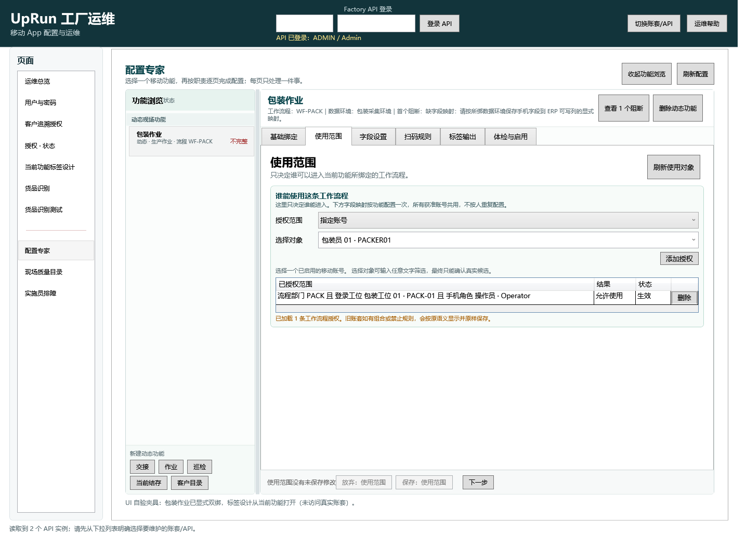The width and height of the screenshot is (746, 560).
Task: Go to 扫码规则 tab
Action: (x=418, y=137)
